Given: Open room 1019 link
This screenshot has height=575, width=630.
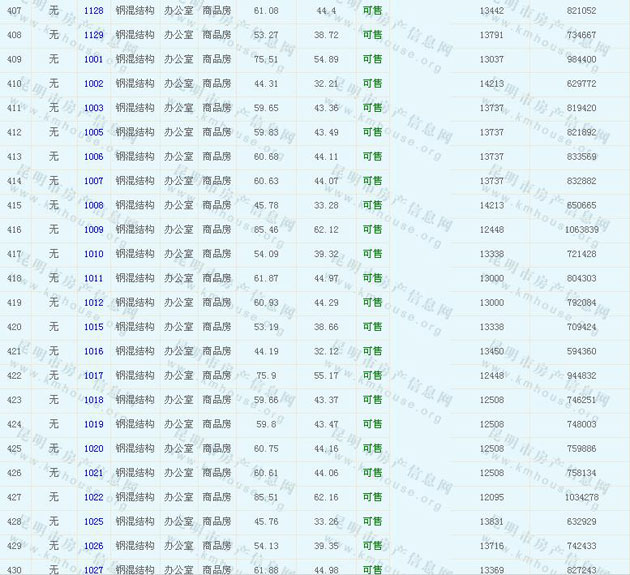Looking at the screenshot, I should click(x=93, y=424).
